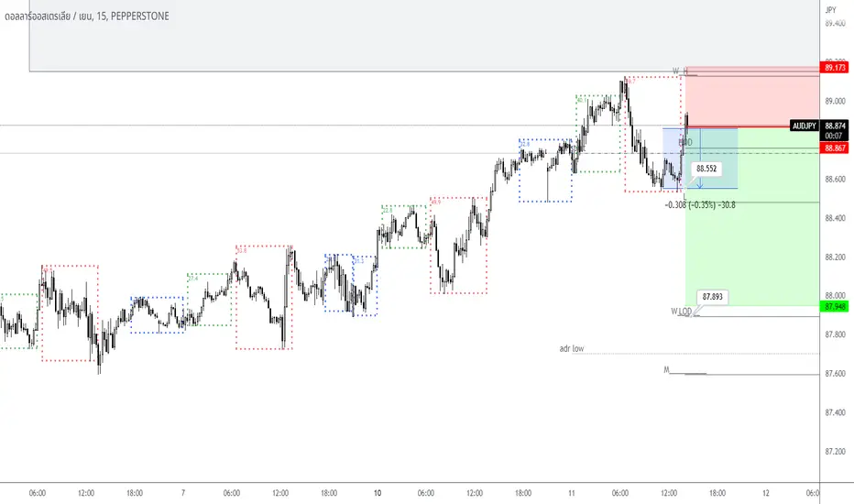Image resolution: width=854 pixels, height=504 pixels.
Task: Click the -0.308 (-0.35%) measurement label
Action: click(700, 205)
